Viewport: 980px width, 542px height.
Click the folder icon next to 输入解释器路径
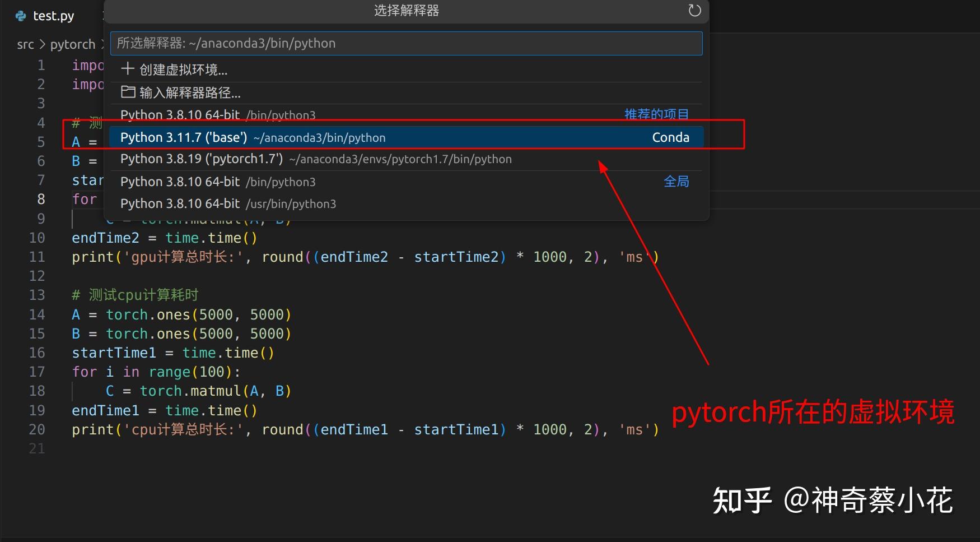pos(128,92)
